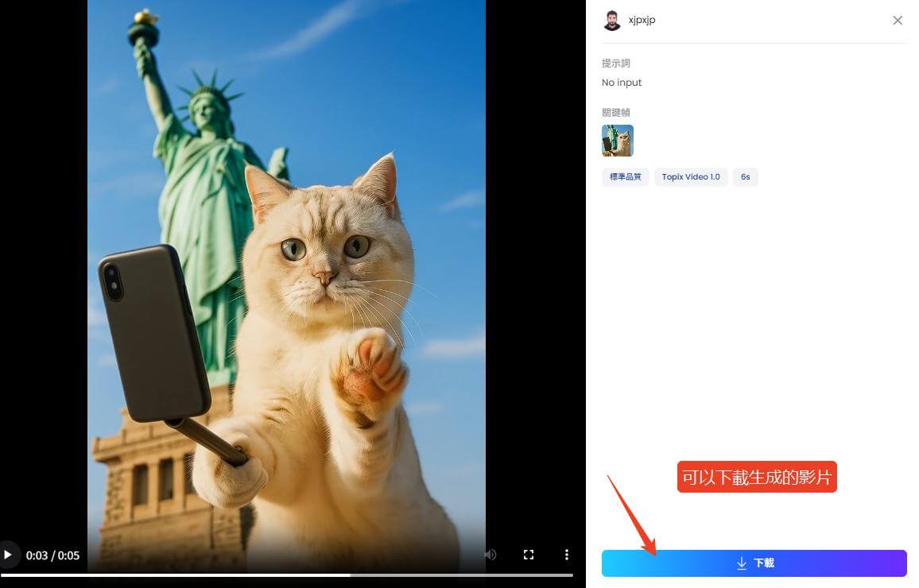Play the cat selfie video
Viewport: 919px width, 588px height.
point(8,555)
